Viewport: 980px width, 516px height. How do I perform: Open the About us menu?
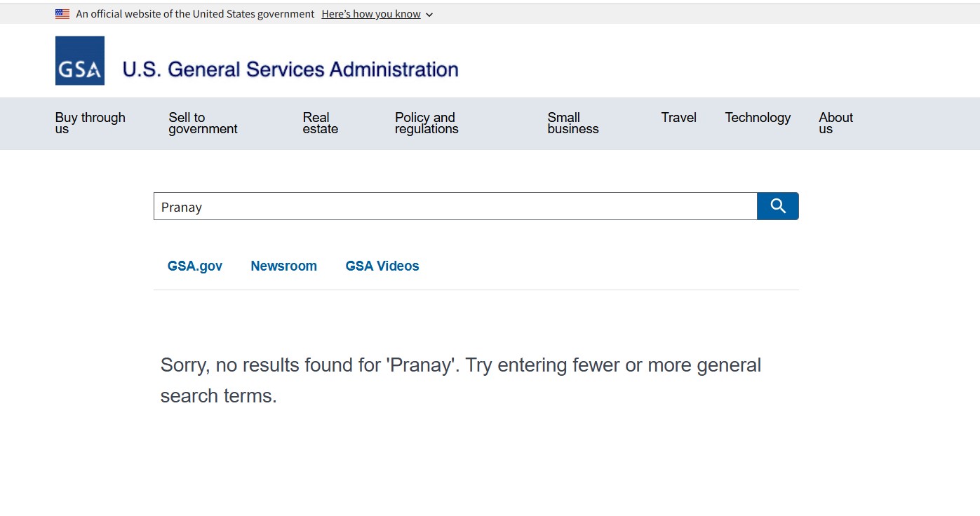pos(835,123)
